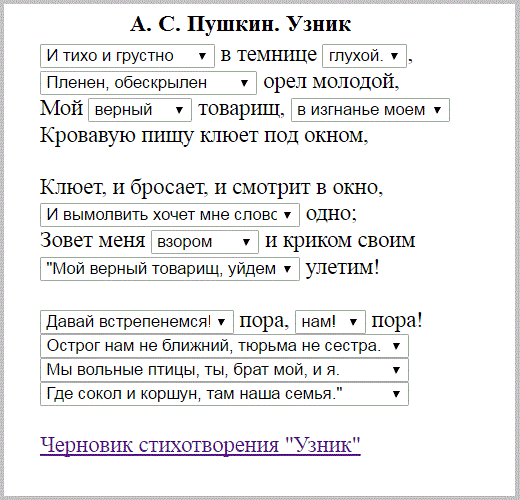
Task: Click the word 'одно;'
Action: 331,214
